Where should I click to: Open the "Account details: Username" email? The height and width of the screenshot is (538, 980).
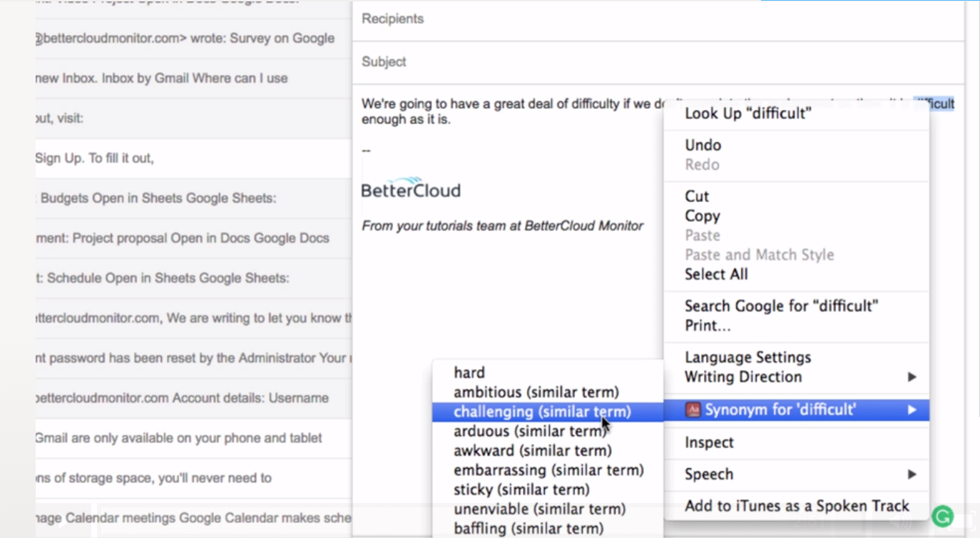pos(193,398)
